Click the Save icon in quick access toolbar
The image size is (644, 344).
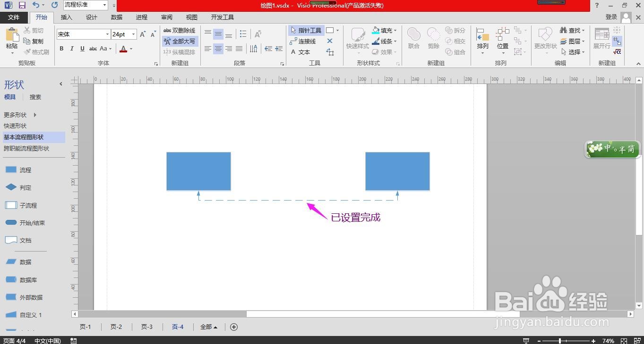pos(22,5)
